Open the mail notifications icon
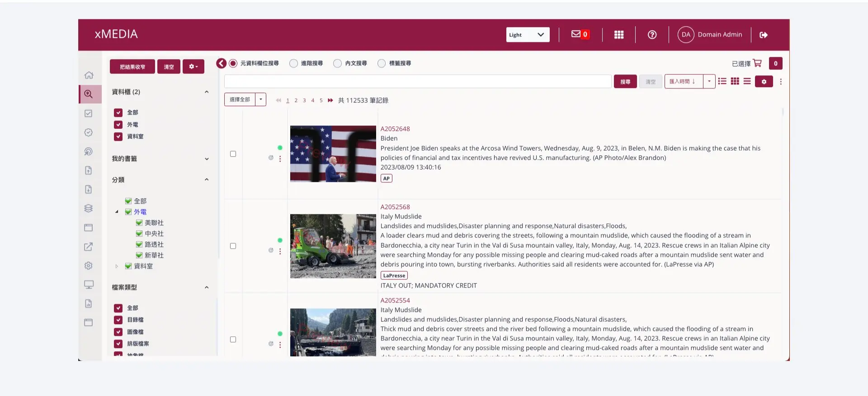This screenshot has width=868, height=396. [x=576, y=34]
